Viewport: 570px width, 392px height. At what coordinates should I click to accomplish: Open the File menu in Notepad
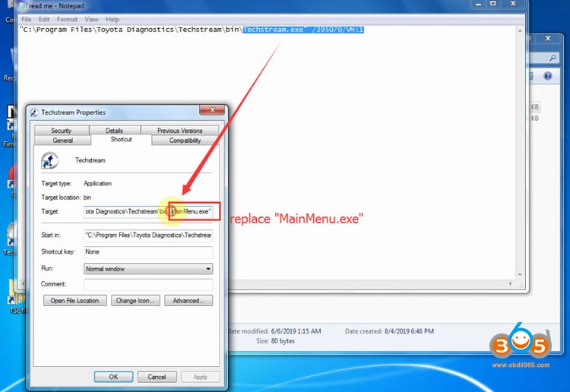tap(26, 19)
